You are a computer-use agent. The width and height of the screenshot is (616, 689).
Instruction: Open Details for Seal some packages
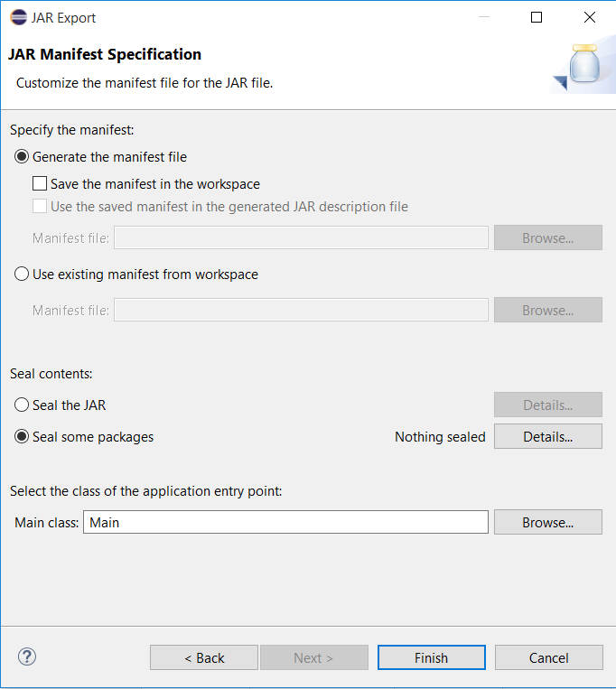pos(547,436)
